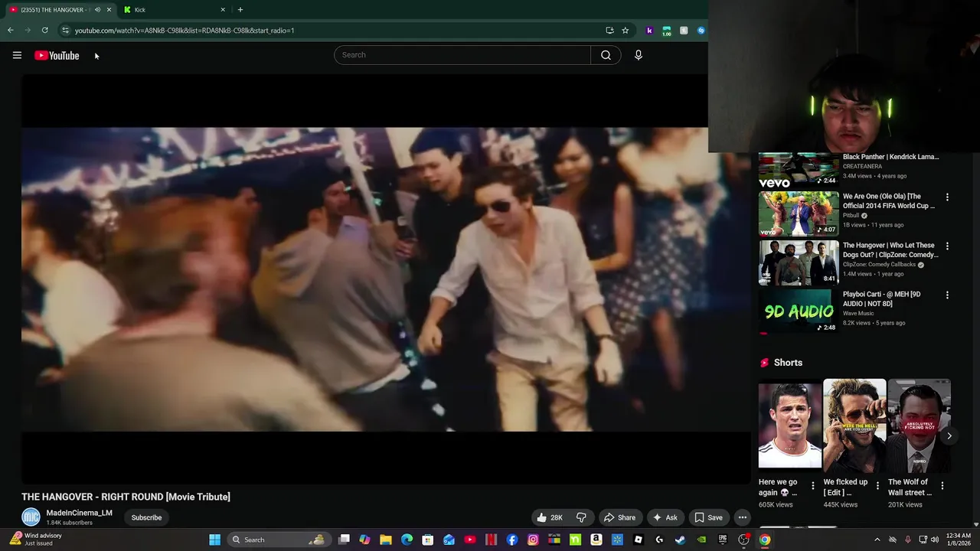Open the Pitbull channel name

[x=851, y=216]
